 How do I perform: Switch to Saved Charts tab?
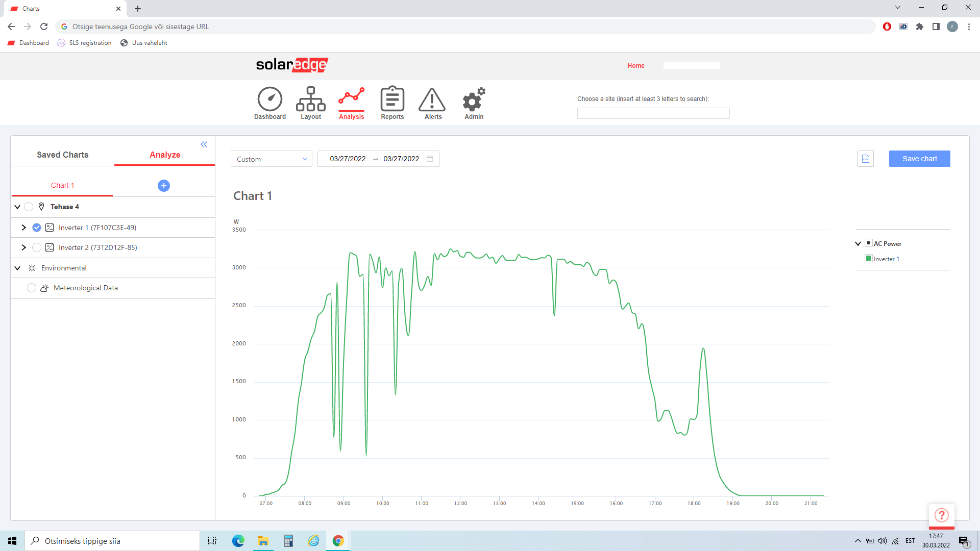click(62, 155)
